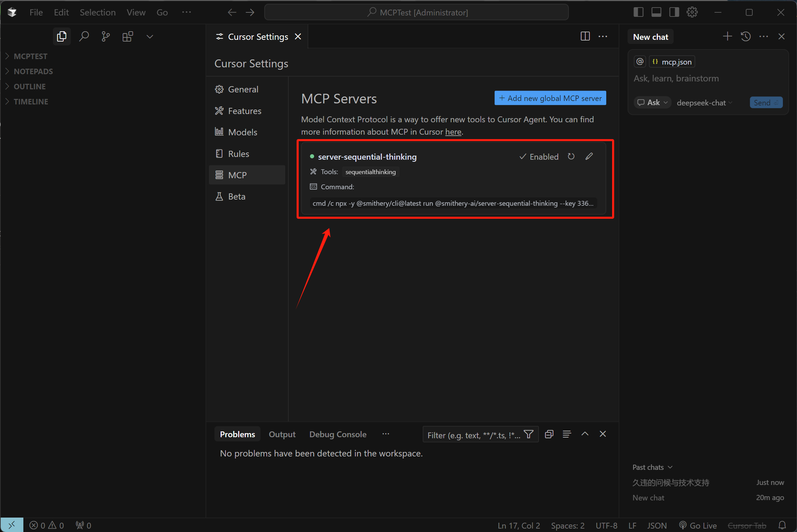The height and width of the screenshot is (532, 797).
Task: Open the Search view icon
Action: click(x=84, y=36)
